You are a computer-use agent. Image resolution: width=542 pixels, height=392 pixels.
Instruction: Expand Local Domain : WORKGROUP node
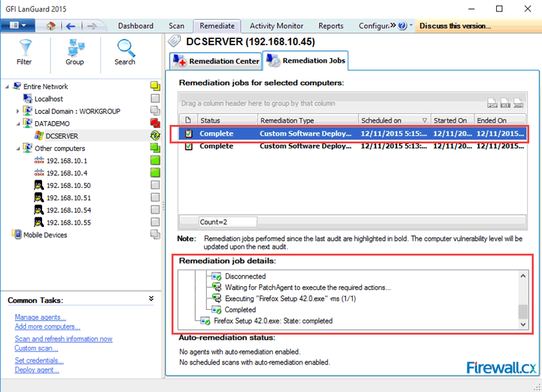click(x=18, y=112)
